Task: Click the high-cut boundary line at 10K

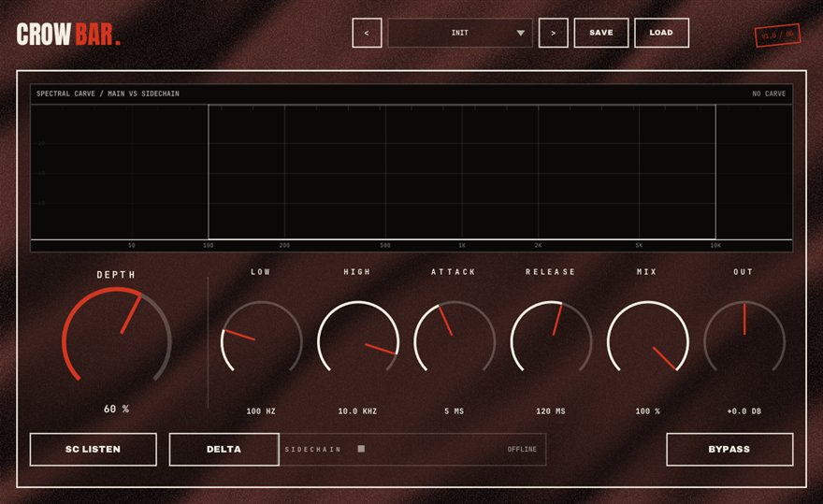Action: [x=715, y=172]
